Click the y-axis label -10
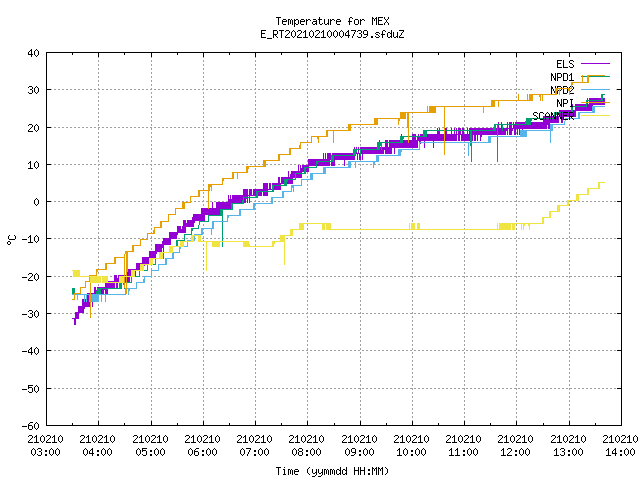 coord(31,239)
